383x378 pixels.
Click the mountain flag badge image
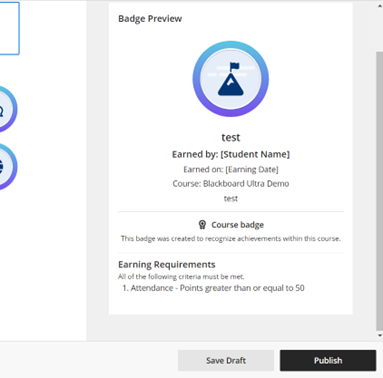[231, 79]
